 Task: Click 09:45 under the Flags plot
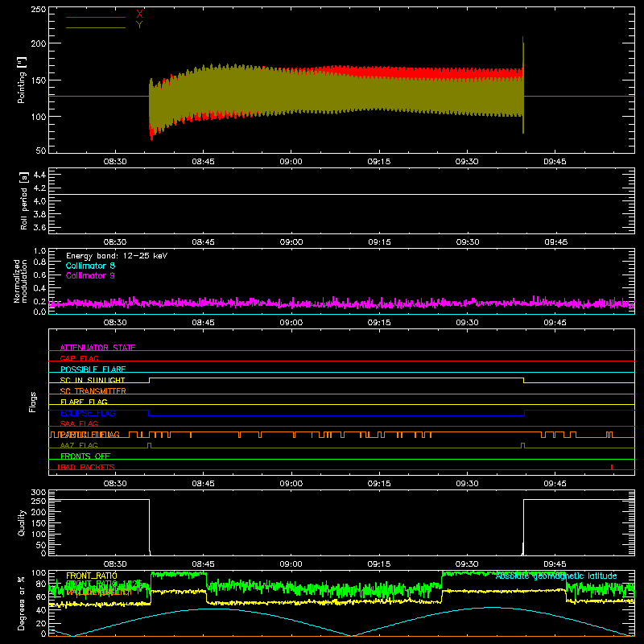point(555,484)
